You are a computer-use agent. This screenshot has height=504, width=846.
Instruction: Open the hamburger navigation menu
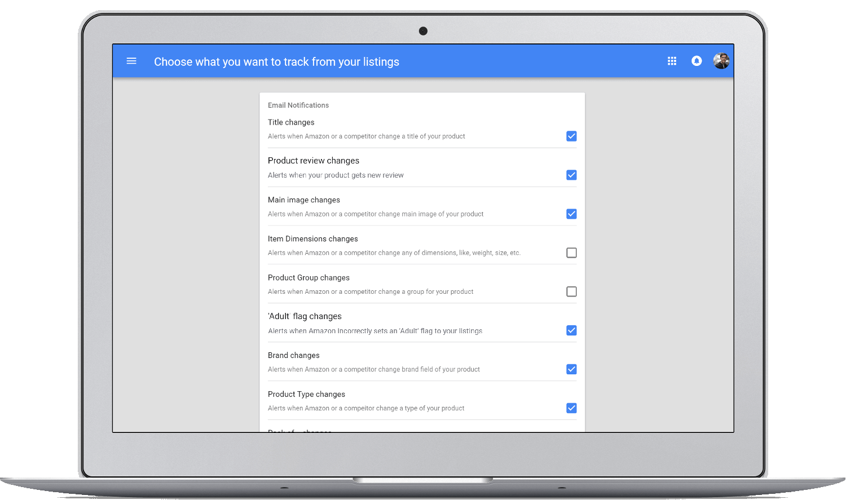(131, 61)
